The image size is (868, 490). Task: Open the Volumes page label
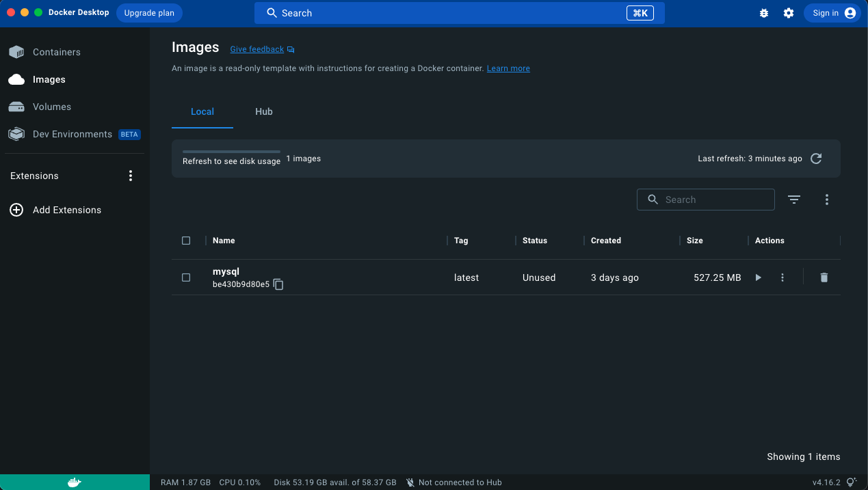(52, 107)
